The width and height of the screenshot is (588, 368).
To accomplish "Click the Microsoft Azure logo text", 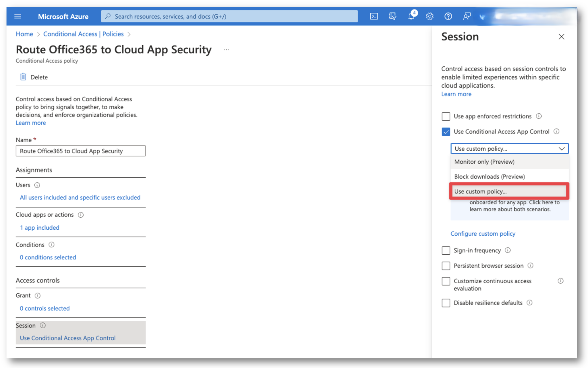I will [63, 17].
